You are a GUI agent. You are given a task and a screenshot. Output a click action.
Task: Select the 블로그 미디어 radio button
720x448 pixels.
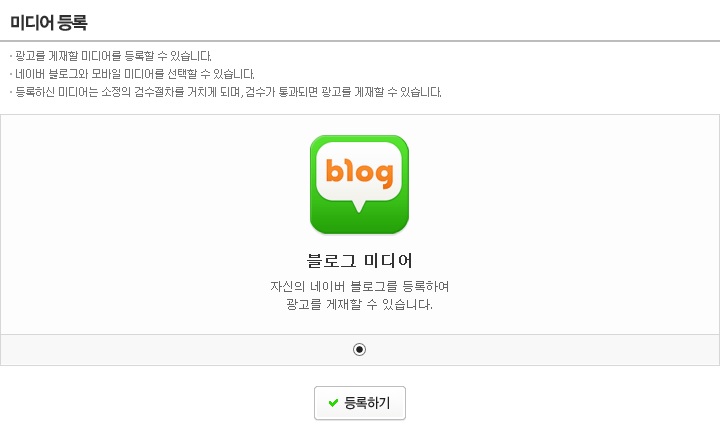pyautogui.click(x=359, y=350)
